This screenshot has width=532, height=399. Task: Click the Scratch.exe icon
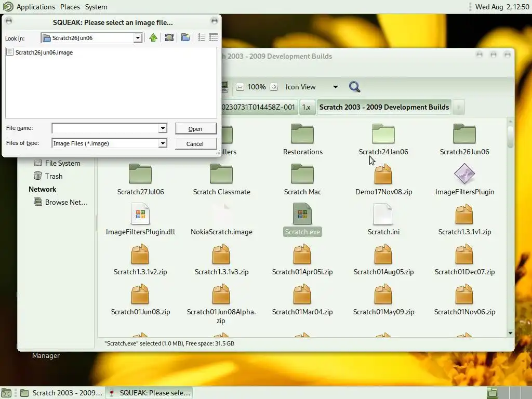point(302,214)
